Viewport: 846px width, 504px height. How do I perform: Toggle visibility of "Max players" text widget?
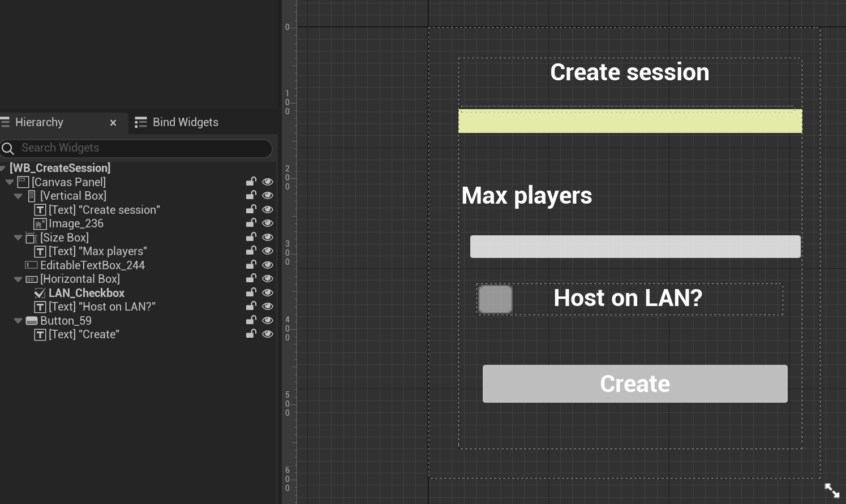click(x=268, y=251)
